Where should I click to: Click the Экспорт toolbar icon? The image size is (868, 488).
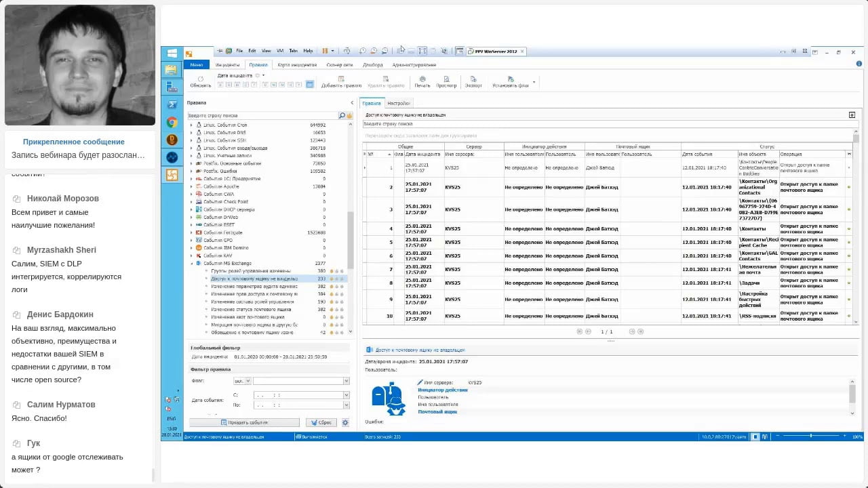(x=473, y=79)
